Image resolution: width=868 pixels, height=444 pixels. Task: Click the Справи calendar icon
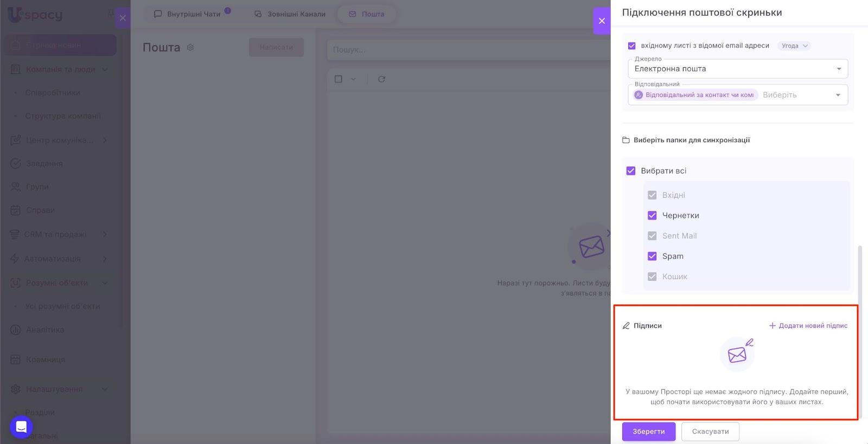click(x=16, y=210)
